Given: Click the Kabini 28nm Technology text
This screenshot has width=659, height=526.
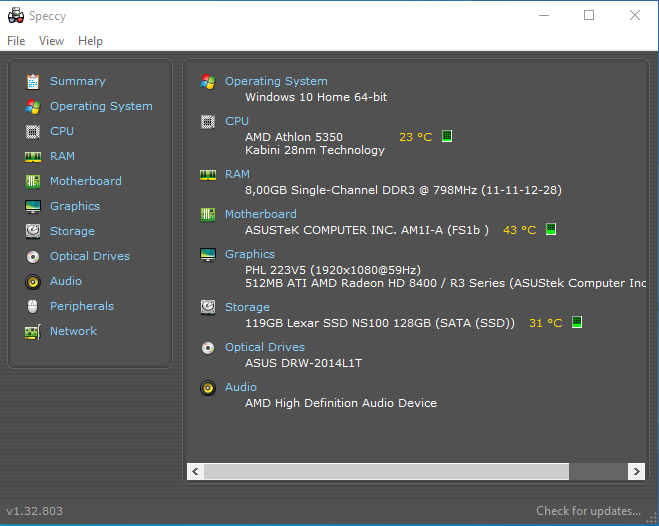Looking at the screenshot, I should [x=315, y=150].
